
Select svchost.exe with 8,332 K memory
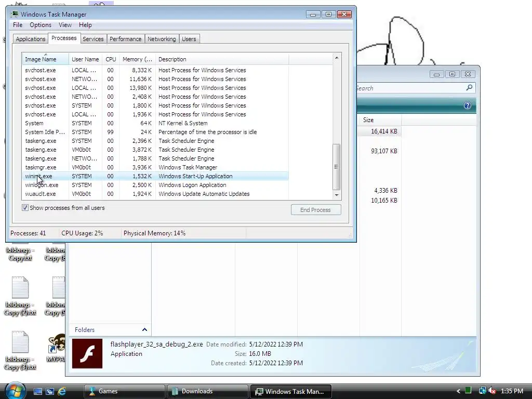coord(155,70)
